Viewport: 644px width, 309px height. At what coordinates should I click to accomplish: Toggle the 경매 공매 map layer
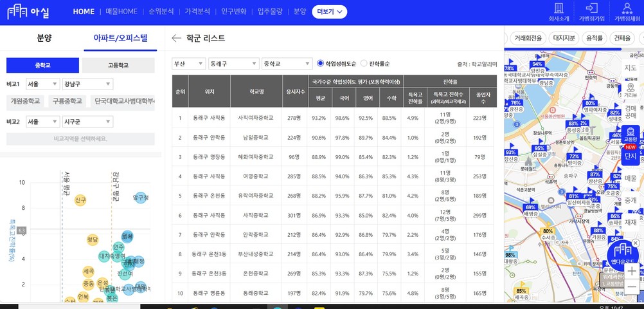631,111
